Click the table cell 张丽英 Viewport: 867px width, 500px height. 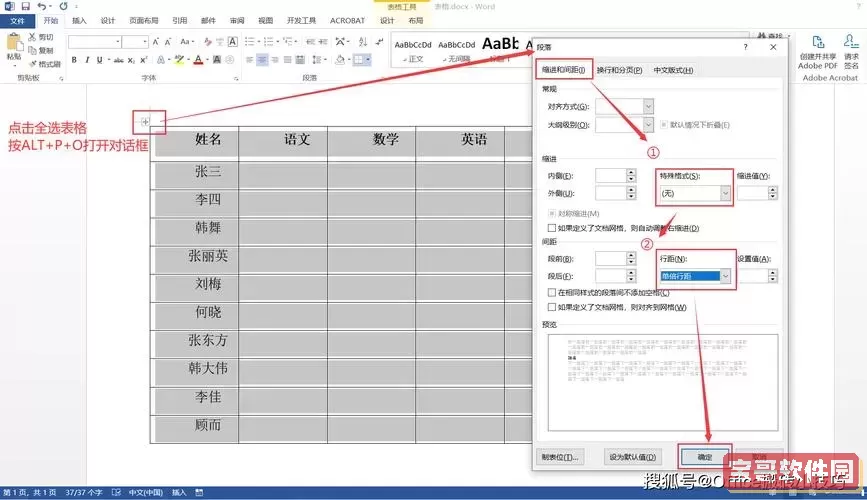tap(208, 256)
